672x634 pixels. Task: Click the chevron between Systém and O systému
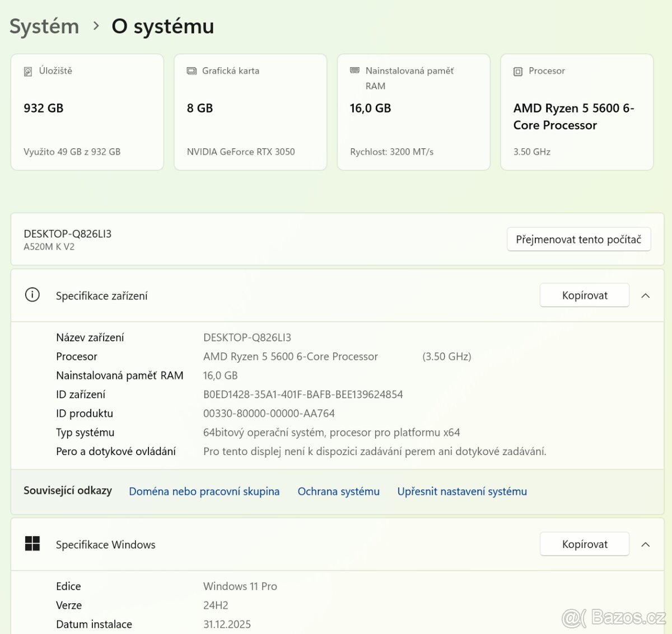[x=96, y=26]
